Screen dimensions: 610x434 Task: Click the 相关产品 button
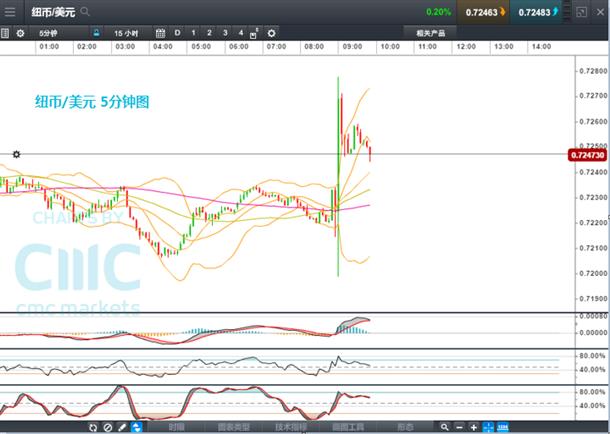pyautogui.click(x=430, y=33)
